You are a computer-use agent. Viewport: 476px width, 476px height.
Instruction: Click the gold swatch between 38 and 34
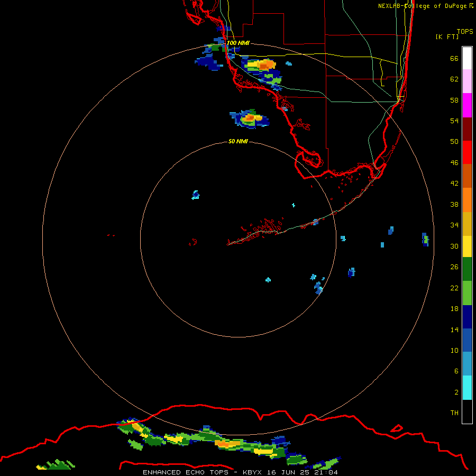point(467,224)
